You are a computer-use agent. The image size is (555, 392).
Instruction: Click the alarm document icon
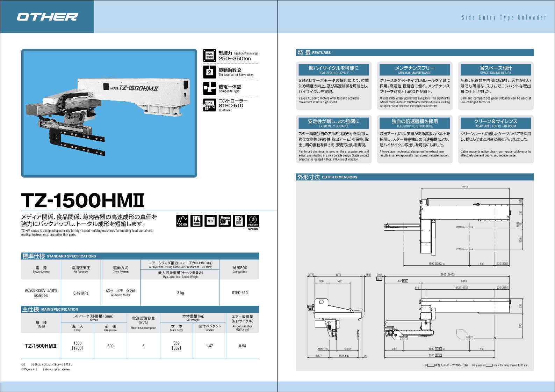tap(239, 221)
